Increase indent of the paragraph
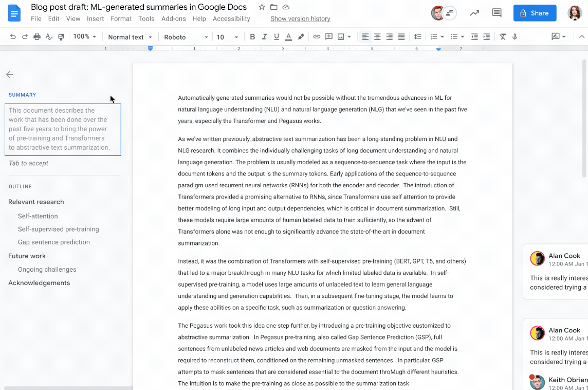588x390 pixels. coord(486,37)
